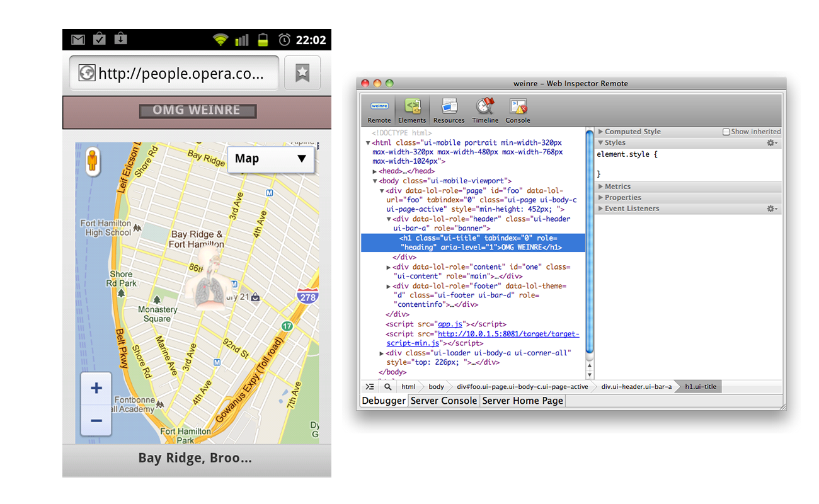Switch to the Server Console tab
This screenshot has height=504, width=819.
(x=444, y=401)
